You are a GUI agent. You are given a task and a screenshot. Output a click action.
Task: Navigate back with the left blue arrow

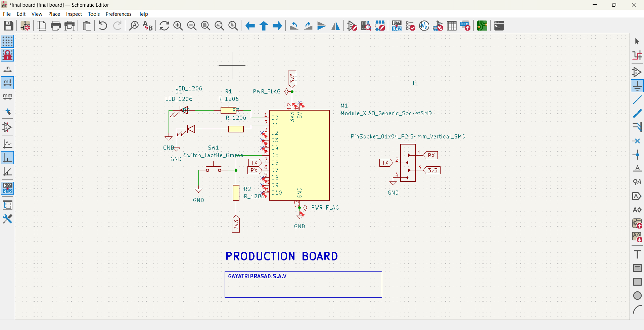click(250, 26)
